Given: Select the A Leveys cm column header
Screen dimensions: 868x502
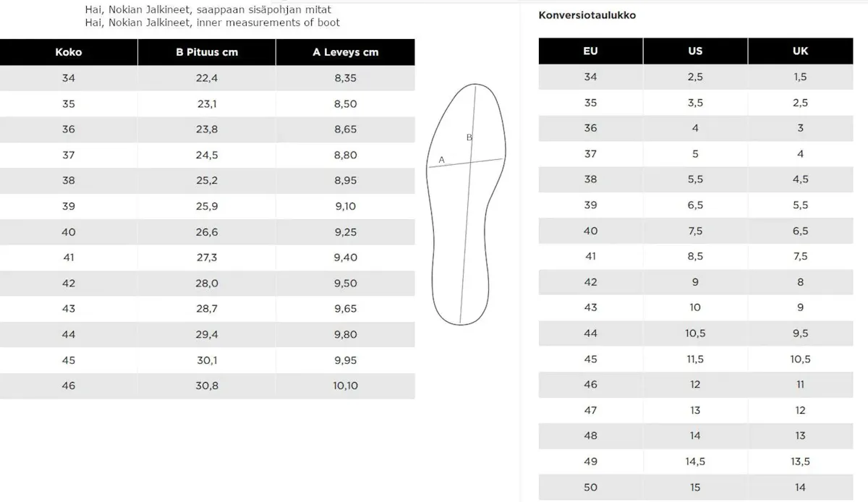Looking at the screenshot, I should 346,52.
